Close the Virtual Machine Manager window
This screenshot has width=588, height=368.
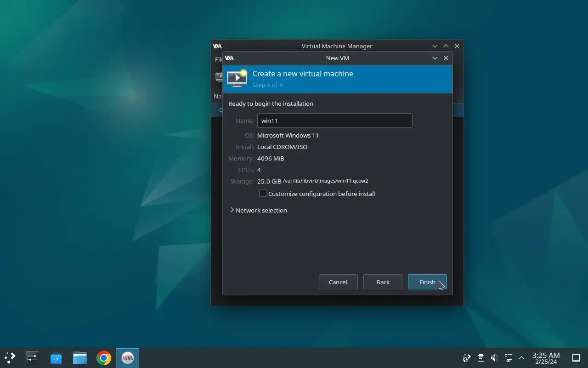(x=457, y=46)
